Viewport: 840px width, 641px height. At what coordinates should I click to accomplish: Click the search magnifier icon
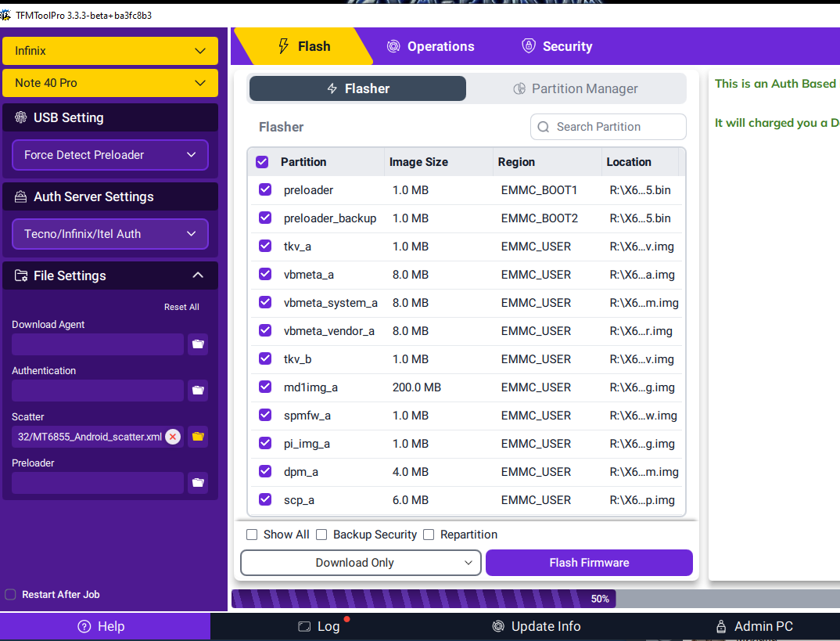544,127
